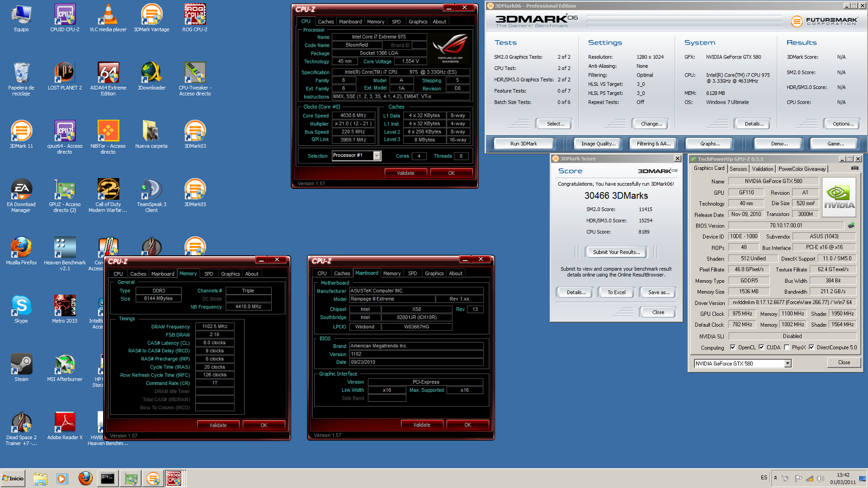Screen dimensions: 868x488
Task: Open LOST PLANET 2 desktop icon
Action: 65,76
